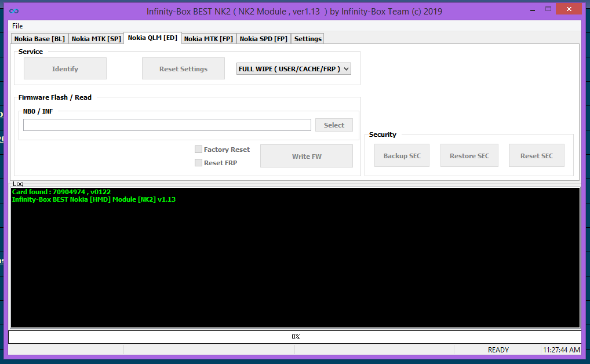Click the READY status text
Image resolution: width=590 pixels, height=364 pixels.
point(498,350)
